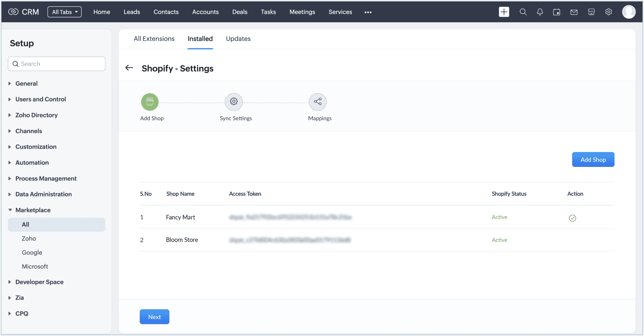
Task: Click the green check action for Fancy Mart
Action: [572, 218]
